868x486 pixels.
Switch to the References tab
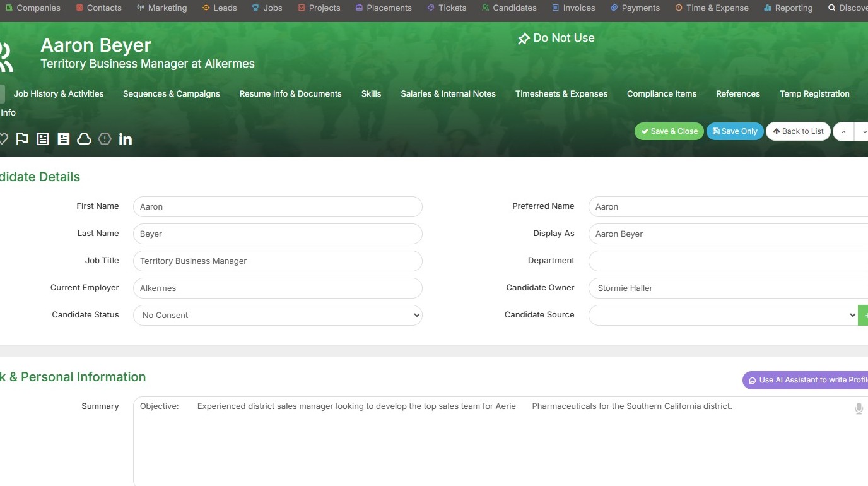click(x=738, y=93)
